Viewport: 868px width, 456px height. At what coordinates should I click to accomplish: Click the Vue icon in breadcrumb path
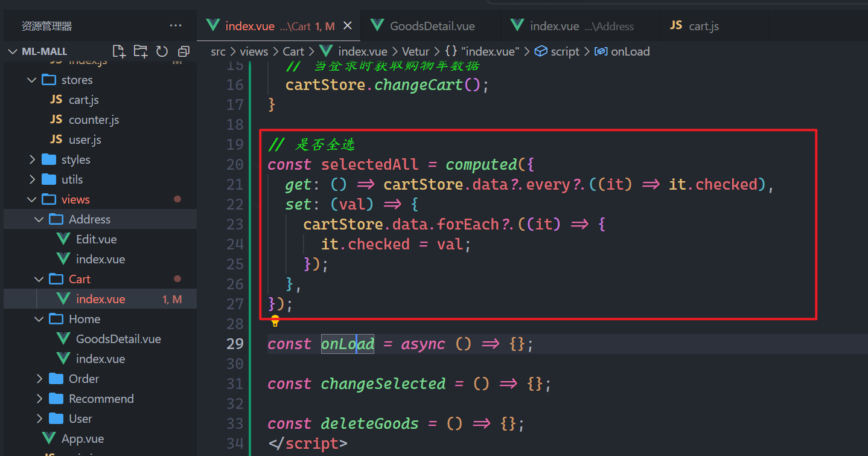326,51
